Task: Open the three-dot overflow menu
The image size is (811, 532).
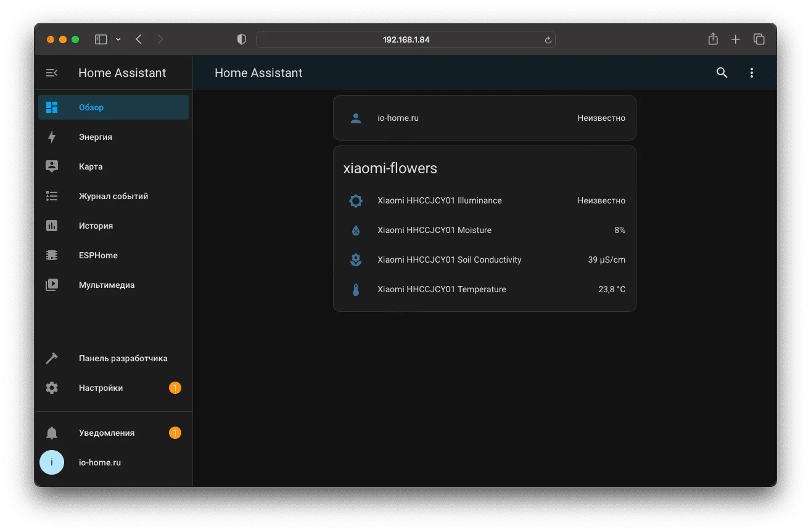Action: [x=751, y=73]
